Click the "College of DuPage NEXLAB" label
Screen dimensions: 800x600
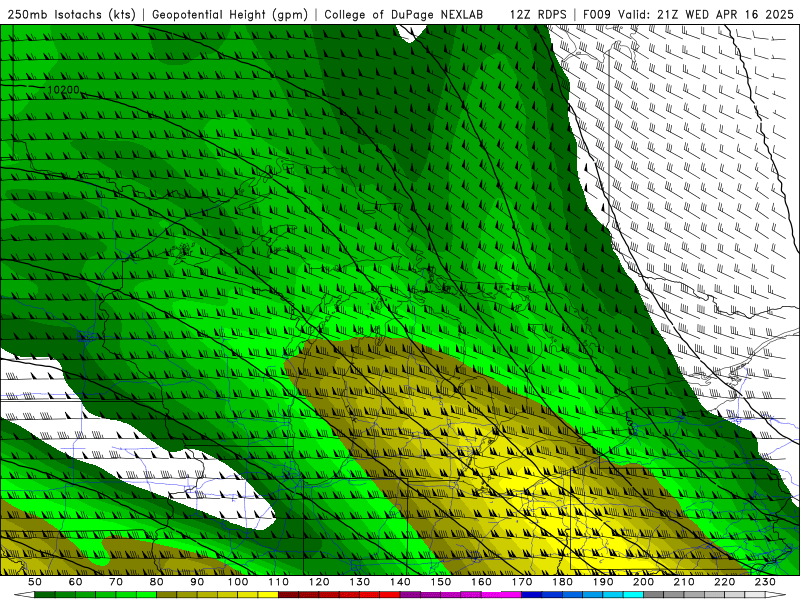[404, 15]
